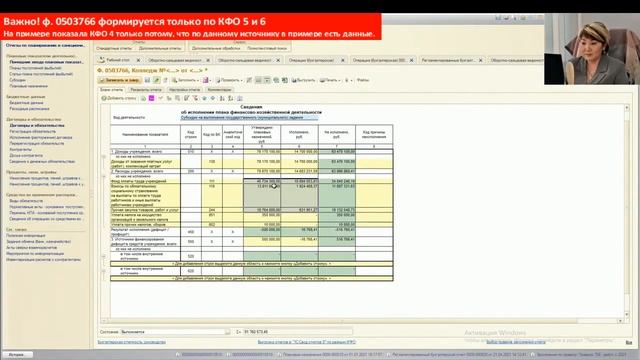Click the save diskette icon in the report toolbar

[x=147, y=80]
